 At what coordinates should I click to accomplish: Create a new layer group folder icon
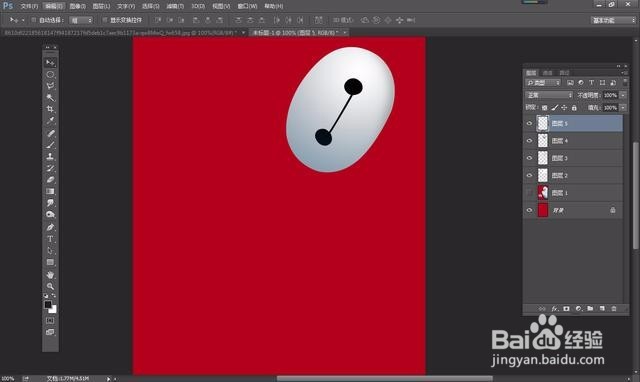click(x=590, y=309)
